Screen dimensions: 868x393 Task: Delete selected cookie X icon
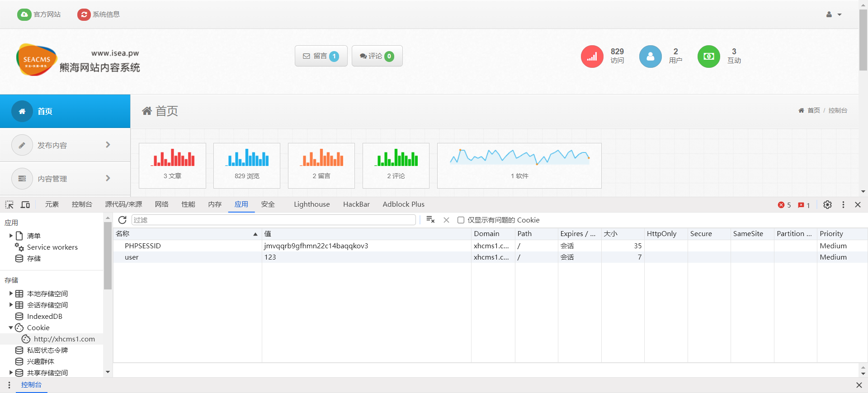[446, 220]
